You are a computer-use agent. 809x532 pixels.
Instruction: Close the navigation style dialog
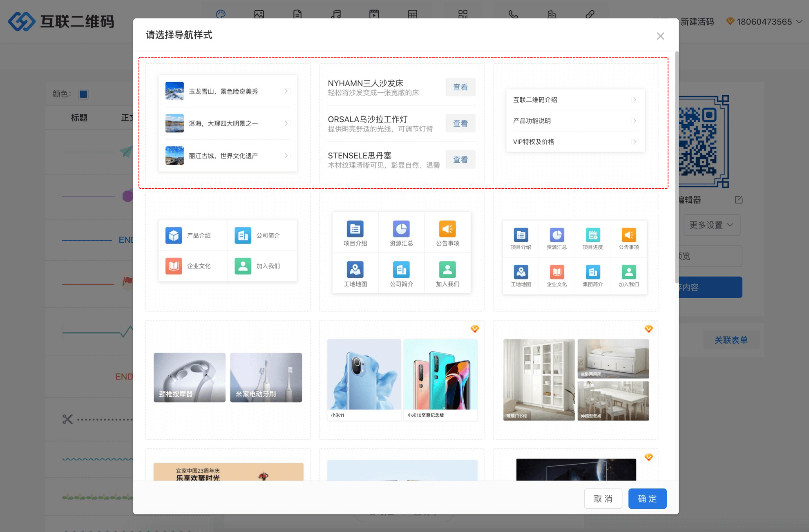pos(660,36)
